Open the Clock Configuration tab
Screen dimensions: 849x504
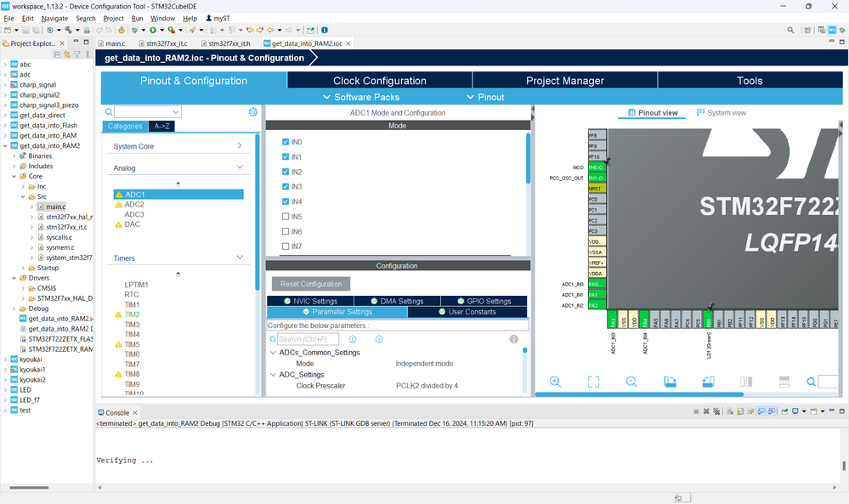[380, 81]
